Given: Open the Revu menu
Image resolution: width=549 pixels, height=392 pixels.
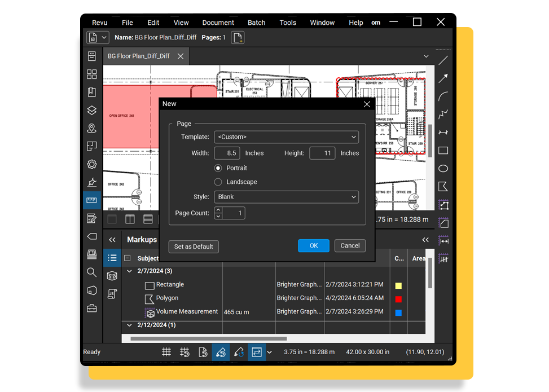Looking at the screenshot, I should (x=100, y=23).
